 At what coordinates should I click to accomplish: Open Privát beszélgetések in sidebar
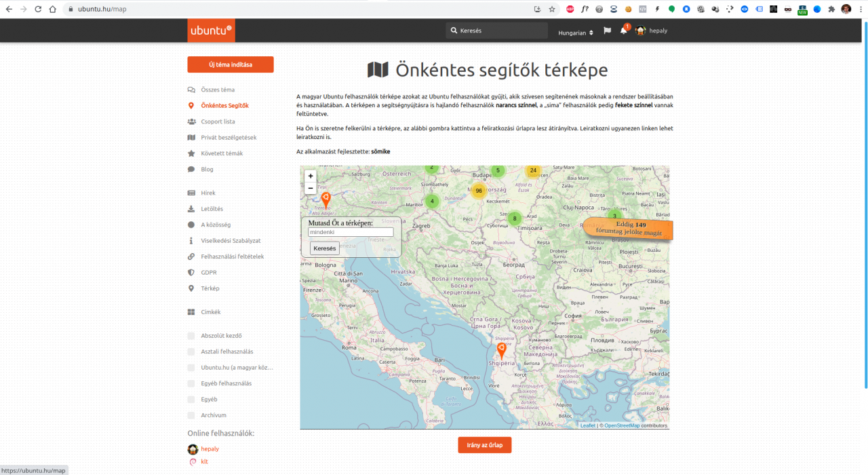(229, 137)
